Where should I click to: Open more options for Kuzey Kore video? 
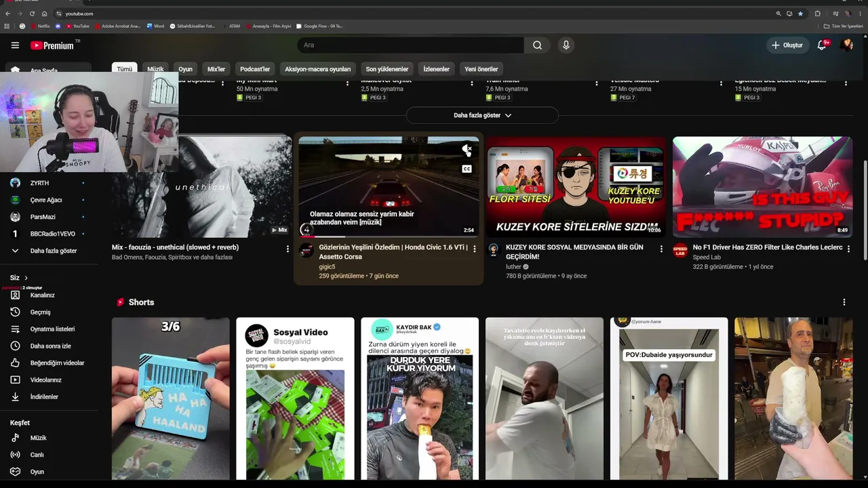coord(661,249)
